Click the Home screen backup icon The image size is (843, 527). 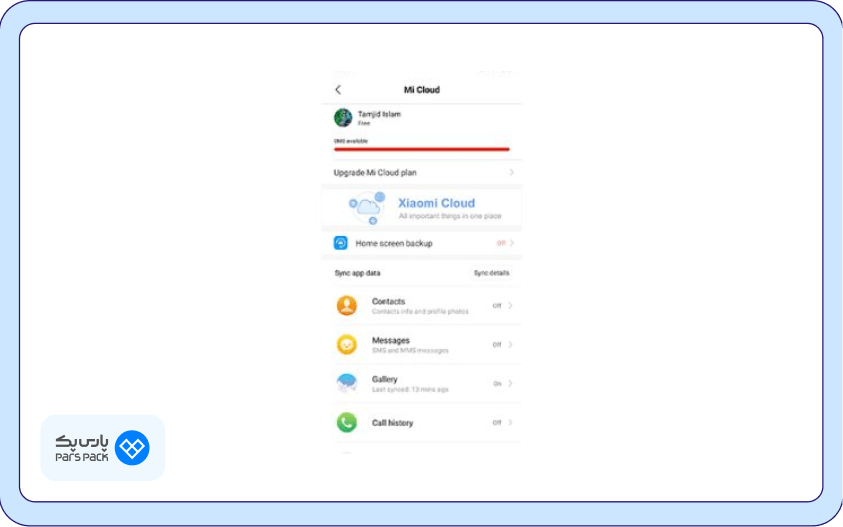[341, 243]
